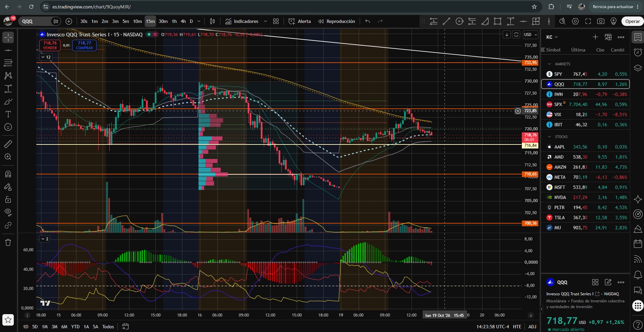
Task: Select the 30m timeframe
Action: coord(163,21)
